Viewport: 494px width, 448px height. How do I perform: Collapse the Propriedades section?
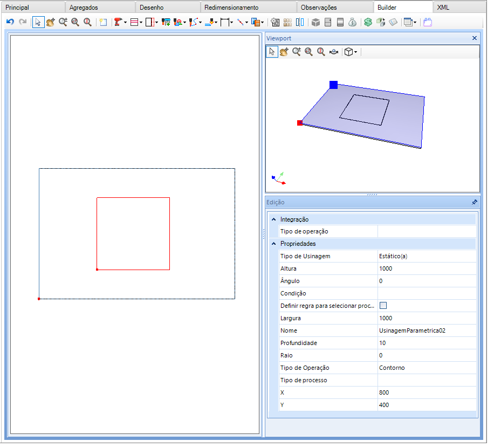(x=274, y=244)
